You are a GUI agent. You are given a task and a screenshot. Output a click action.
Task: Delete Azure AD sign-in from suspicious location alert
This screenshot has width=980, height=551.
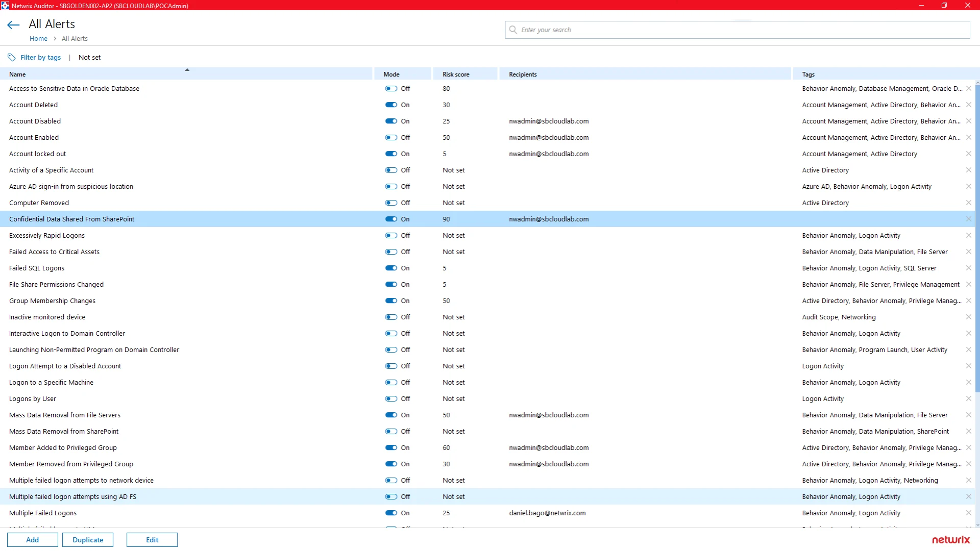pyautogui.click(x=968, y=186)
